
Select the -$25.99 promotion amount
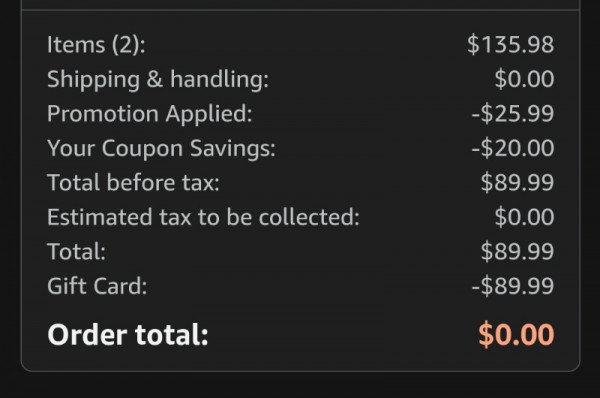[513, 113]
